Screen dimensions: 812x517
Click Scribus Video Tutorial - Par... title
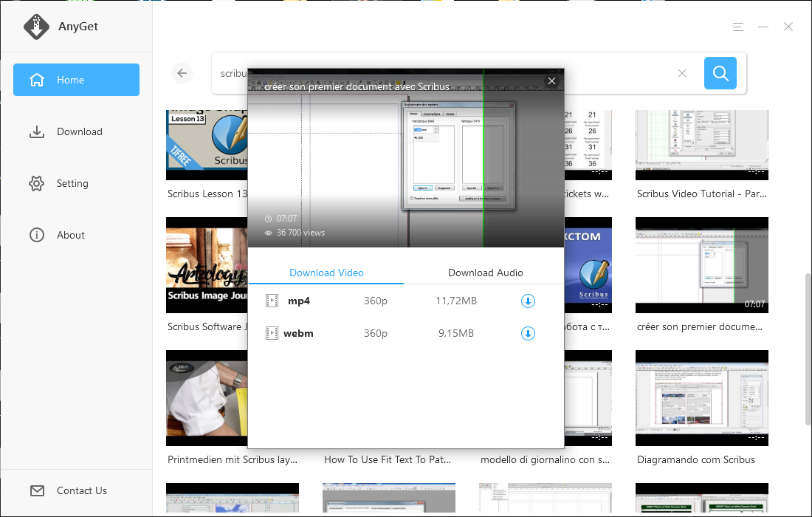(x=702, y=194)
